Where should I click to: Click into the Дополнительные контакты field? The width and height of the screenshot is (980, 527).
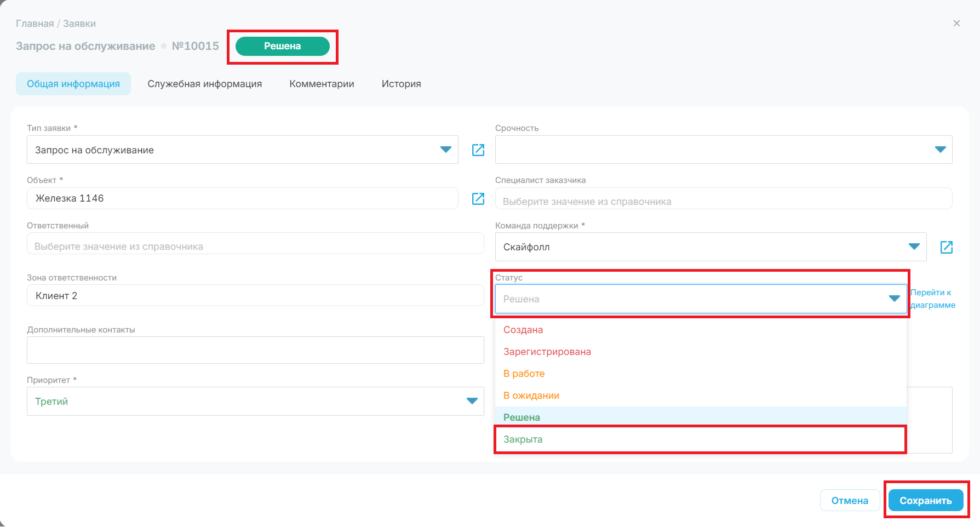pos(255,350)
